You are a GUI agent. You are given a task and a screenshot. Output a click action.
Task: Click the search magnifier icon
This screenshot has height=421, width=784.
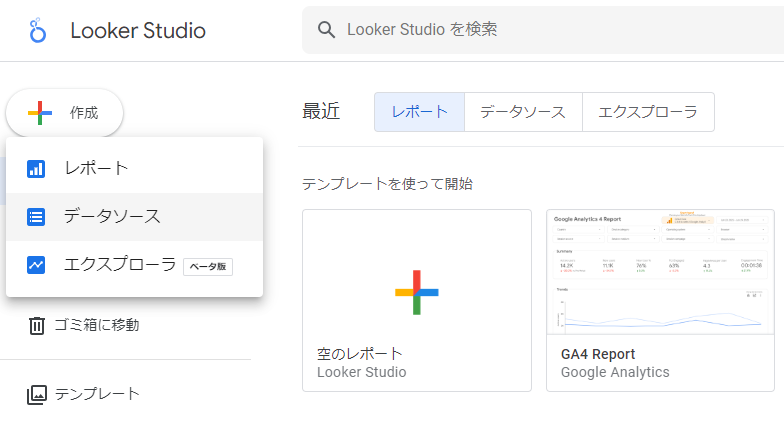(x=326, y=30)
